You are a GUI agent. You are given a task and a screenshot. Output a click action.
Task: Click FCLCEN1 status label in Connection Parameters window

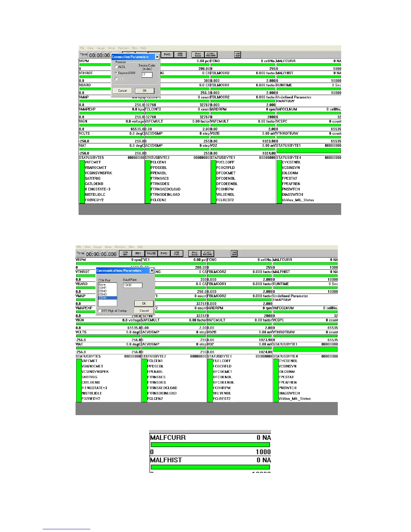point(158,162)
